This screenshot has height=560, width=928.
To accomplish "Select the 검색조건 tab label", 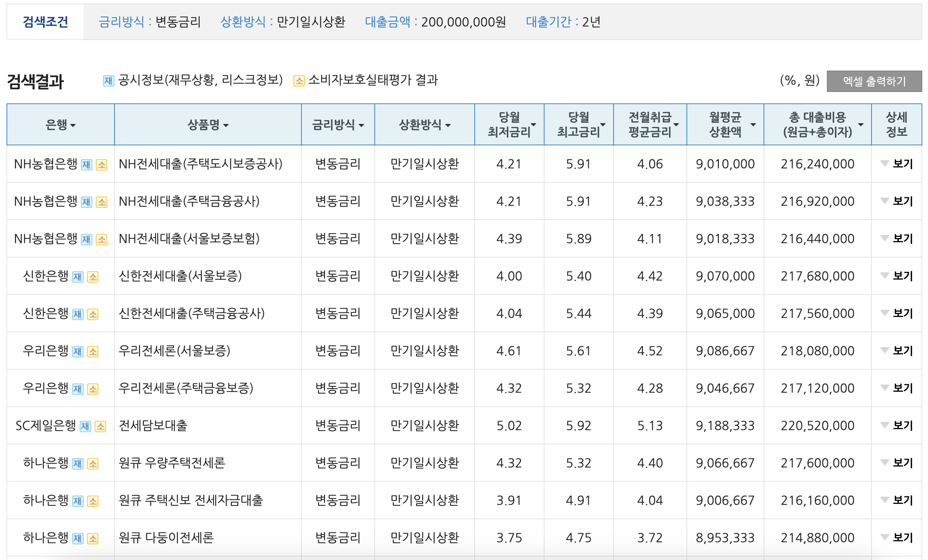I will pyautogui.click(x=45, y=22).
